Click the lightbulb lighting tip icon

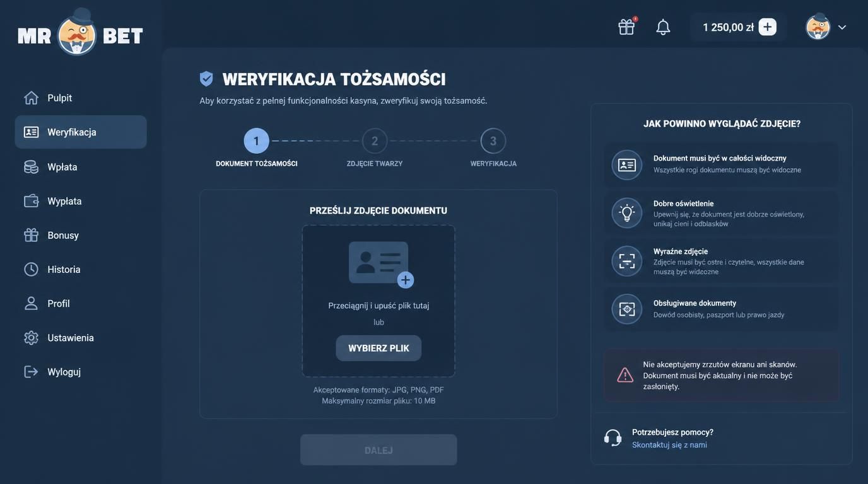click(627, 213)
